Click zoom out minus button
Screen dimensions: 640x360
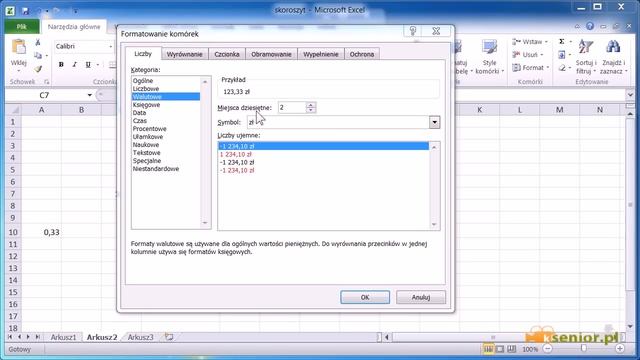(548, 349)
